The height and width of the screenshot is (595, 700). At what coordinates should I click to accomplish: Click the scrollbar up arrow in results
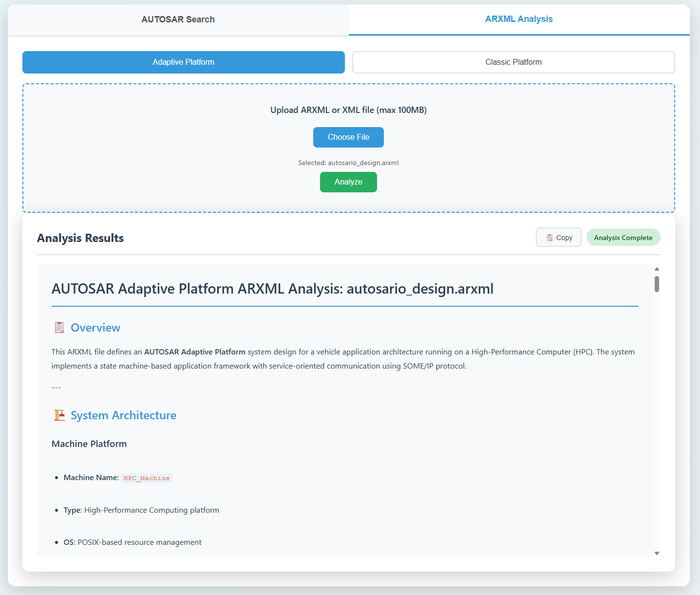(x=657, y=269)
